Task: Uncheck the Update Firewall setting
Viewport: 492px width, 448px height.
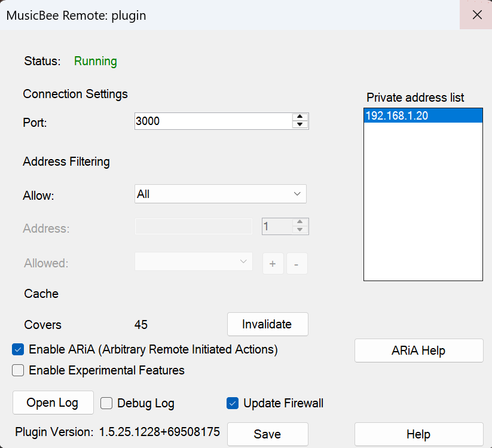Action: [233, 403]
